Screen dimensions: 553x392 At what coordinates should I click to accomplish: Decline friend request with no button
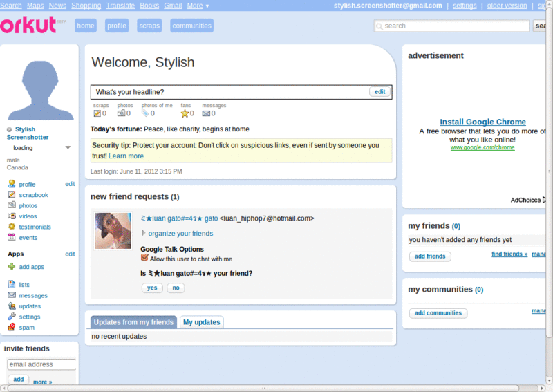(x=176, y=288)
